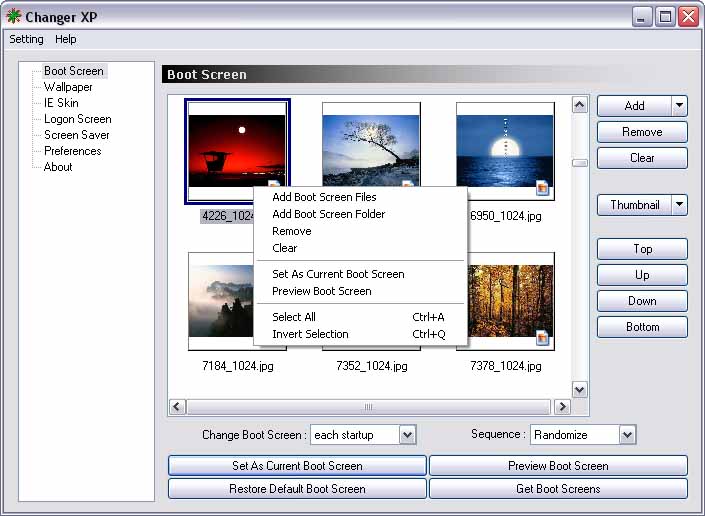
Task: Click the Changer XP title bar icon
Action: (x=14, y=16)
